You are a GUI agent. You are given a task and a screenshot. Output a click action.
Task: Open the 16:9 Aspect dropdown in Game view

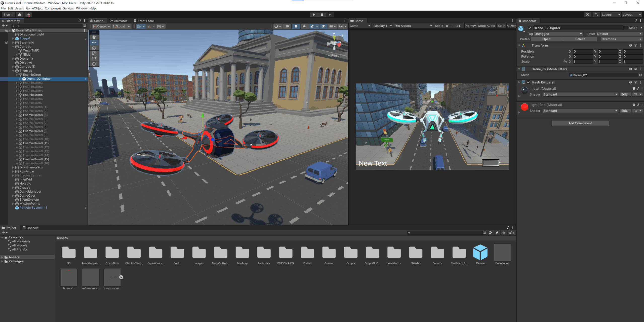click(413, 26)
